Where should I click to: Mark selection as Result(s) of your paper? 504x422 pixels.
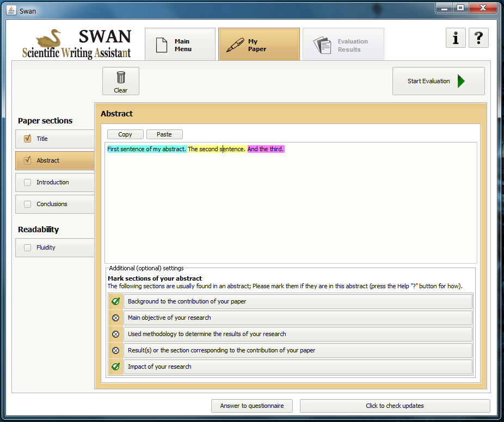coord(298,350)
